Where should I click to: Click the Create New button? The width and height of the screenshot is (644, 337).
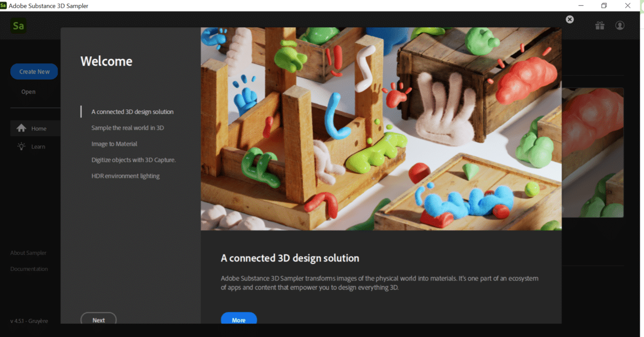point(34,71)
